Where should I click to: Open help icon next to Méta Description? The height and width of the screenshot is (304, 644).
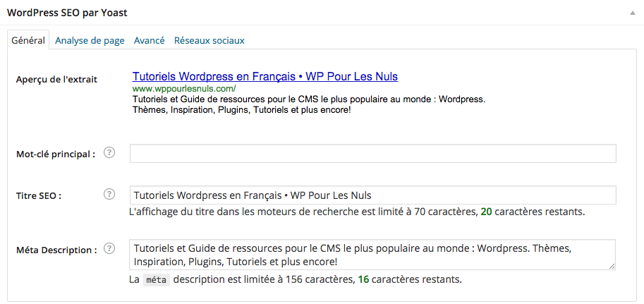(x=109, y=248)
